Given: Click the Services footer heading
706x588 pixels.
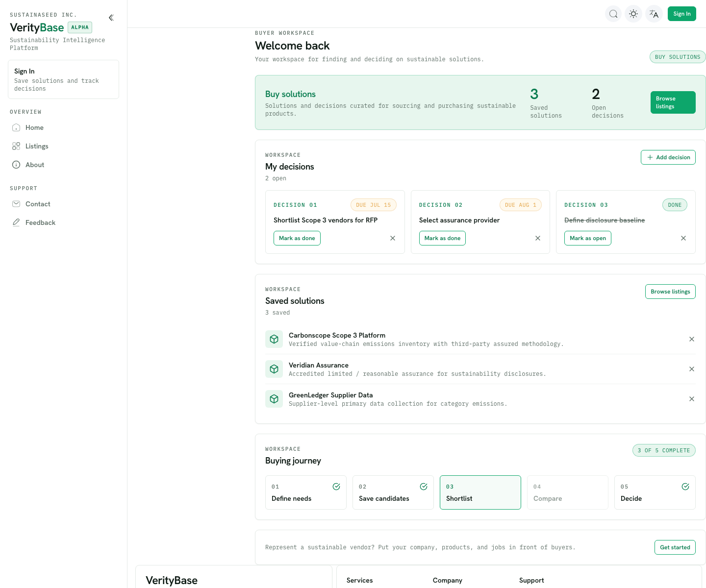Looking at the screenshot, I should [x=359, y=580].
